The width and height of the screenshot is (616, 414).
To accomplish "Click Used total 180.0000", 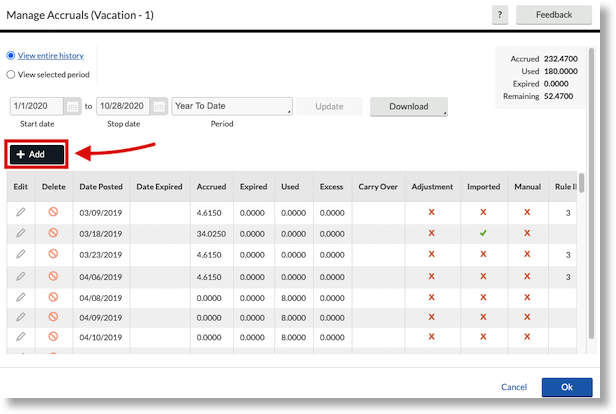I will 561,71.
